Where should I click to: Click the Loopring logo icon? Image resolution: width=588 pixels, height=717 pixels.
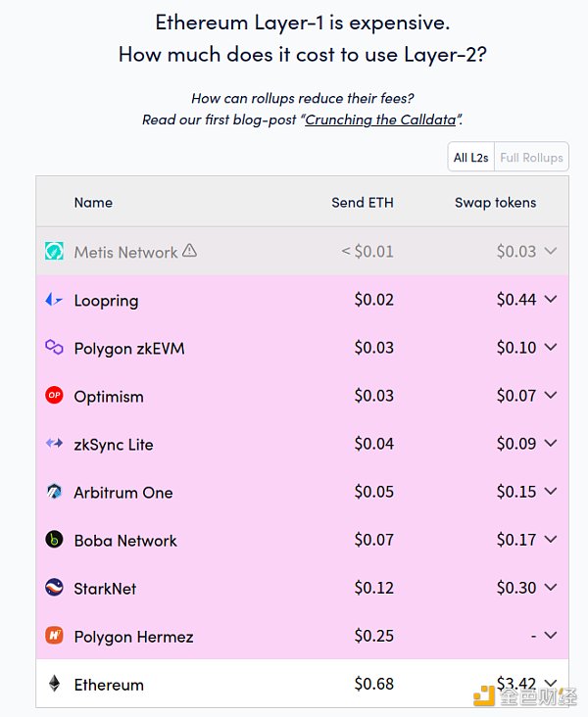point(54,300)
